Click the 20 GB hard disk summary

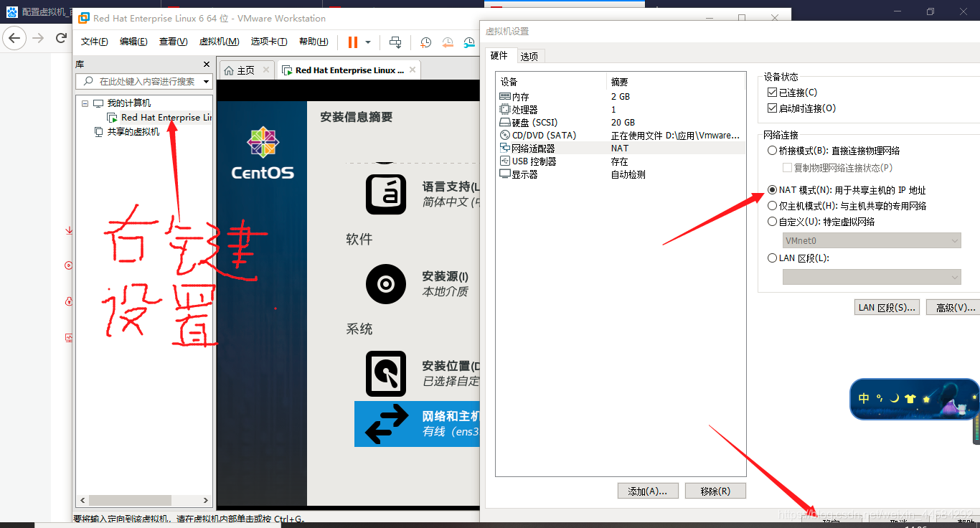[623, 122]
